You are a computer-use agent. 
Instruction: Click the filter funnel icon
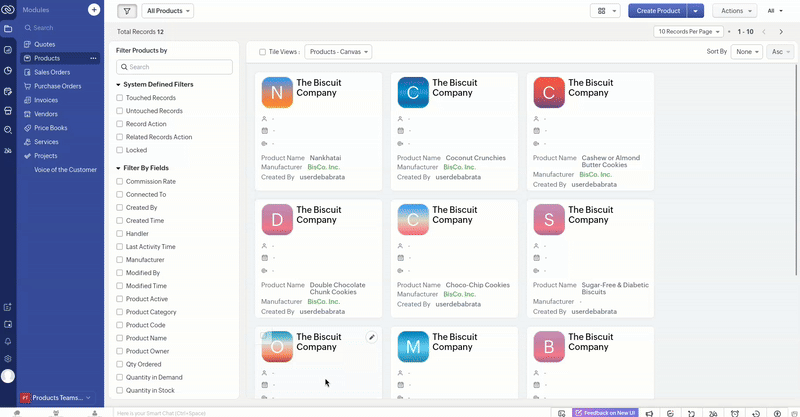pos(127,11)
